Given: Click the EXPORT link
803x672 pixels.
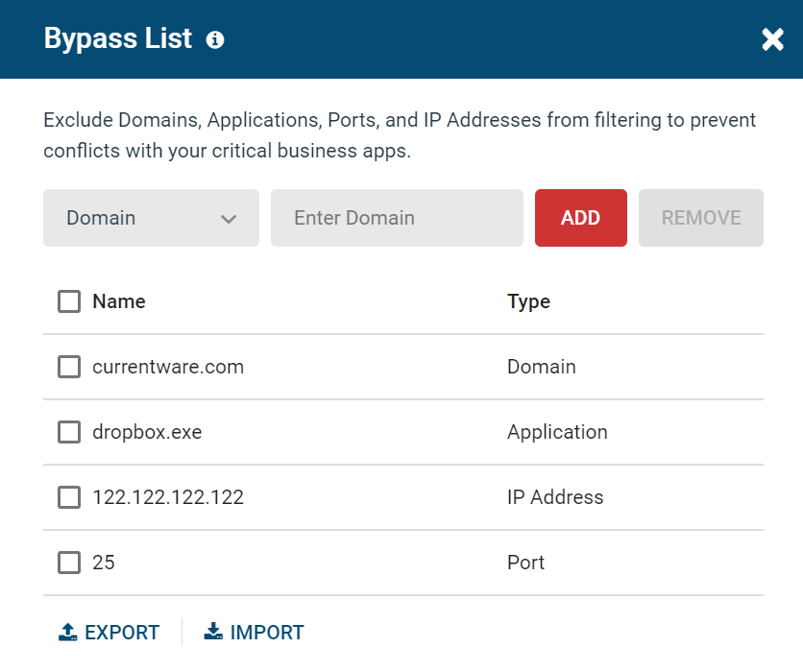Looking at the screenshot, I should click(109, 632).
